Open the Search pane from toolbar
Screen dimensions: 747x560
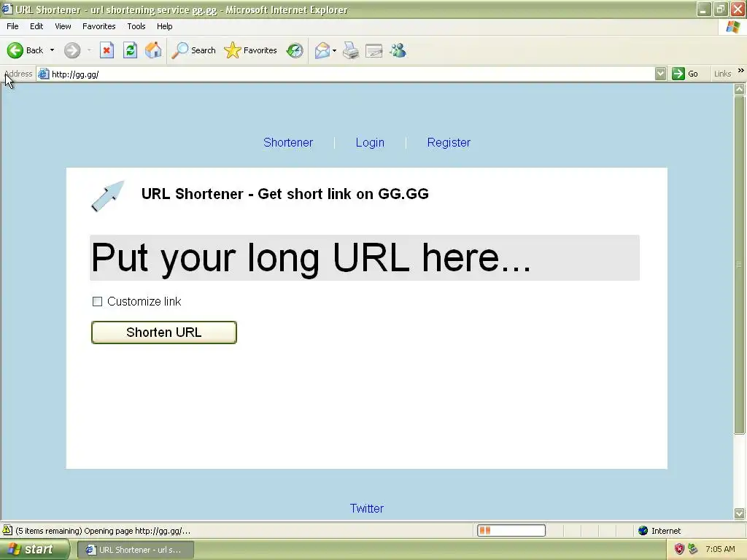tap(193, 50)
